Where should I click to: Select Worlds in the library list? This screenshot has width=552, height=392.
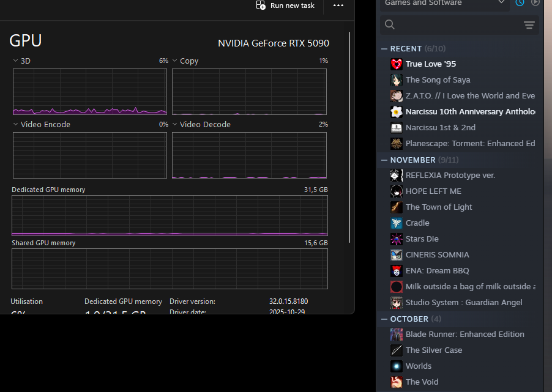coord(418,366)
